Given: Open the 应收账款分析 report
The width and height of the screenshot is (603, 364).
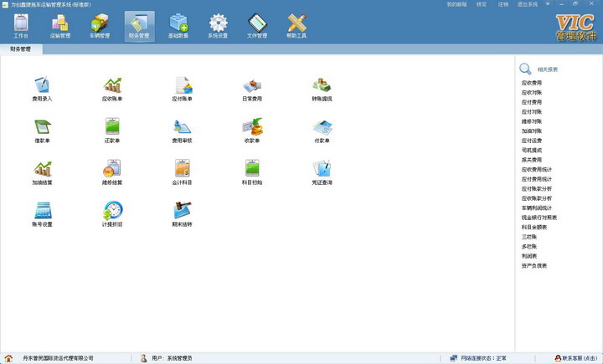Looking at the screenshot, I should (537, 198).
